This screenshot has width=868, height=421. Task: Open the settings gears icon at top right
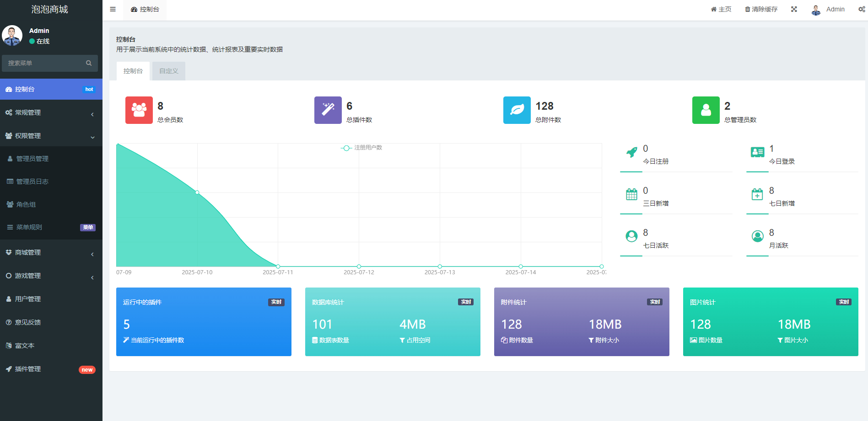coord(862,9)
